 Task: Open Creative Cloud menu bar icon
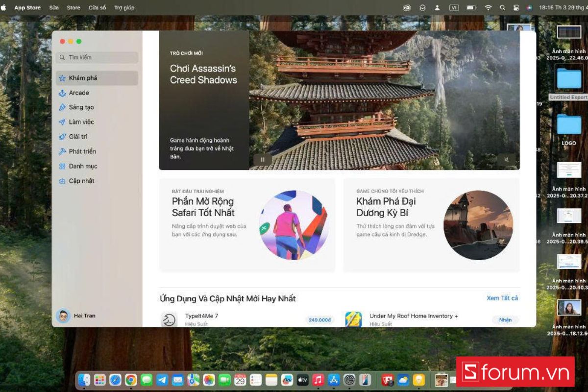click(407, 8)
